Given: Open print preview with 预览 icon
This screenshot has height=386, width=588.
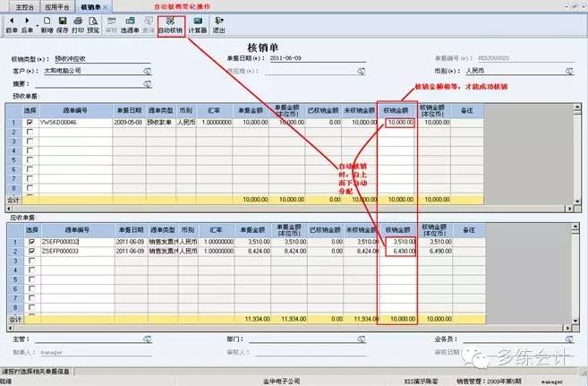Looking at the screenshot, I should click(x=93, y=25).
